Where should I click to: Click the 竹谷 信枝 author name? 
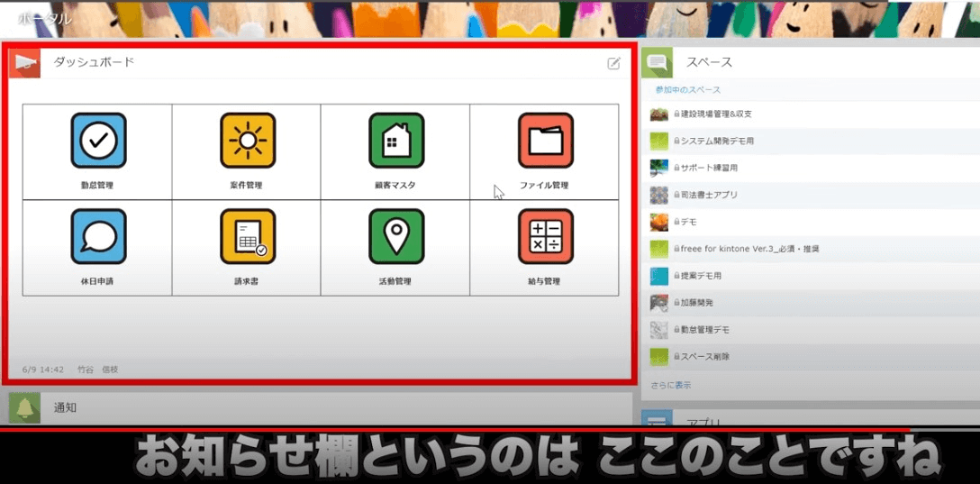point(97,370)
